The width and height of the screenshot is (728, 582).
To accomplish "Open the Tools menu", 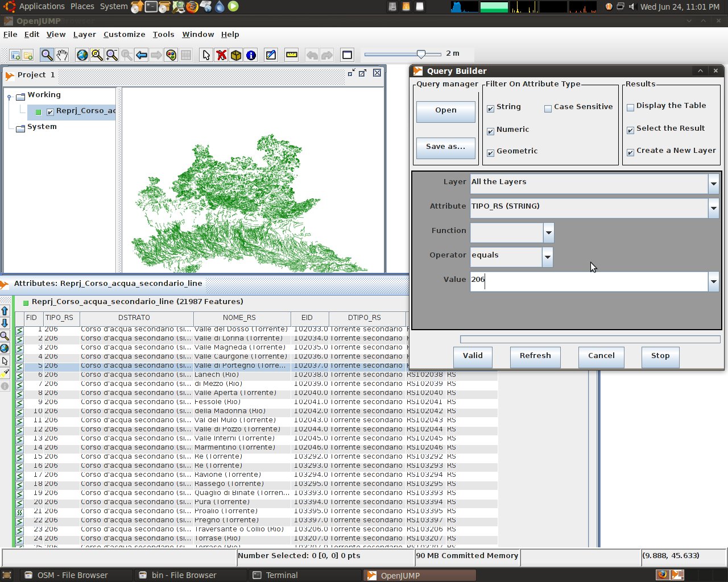I will 163,35.
